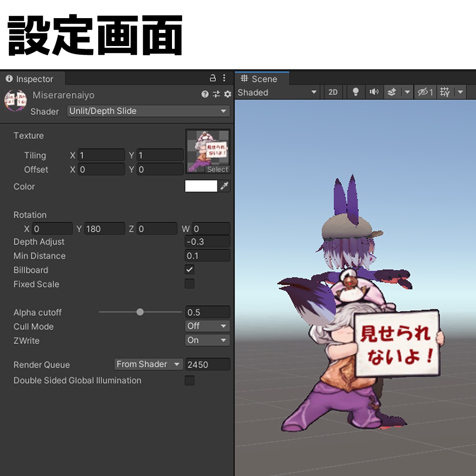Click the Y rotation field showing 180
The width and height of the screenshot is (476, 476).
coord(103,228)
